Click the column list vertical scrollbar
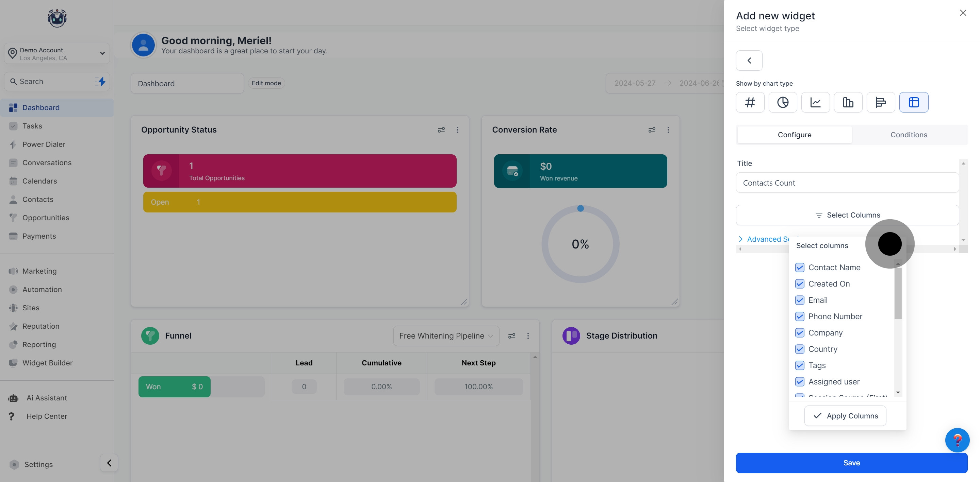The height and width of the screenshot is (482, 980). (x=898, y=293)
